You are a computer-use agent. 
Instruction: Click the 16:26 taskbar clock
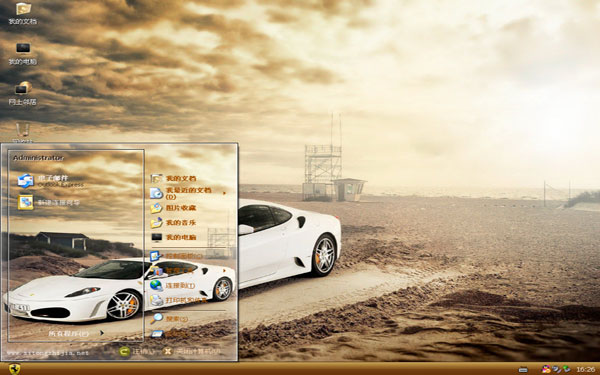tap(585, 370)
